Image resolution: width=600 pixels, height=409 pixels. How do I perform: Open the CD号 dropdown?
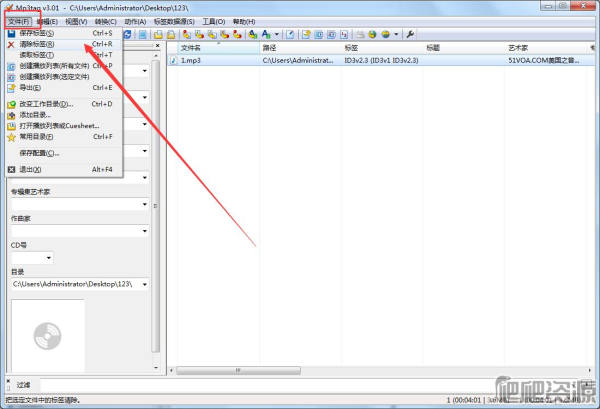click(x=48, y=257)
